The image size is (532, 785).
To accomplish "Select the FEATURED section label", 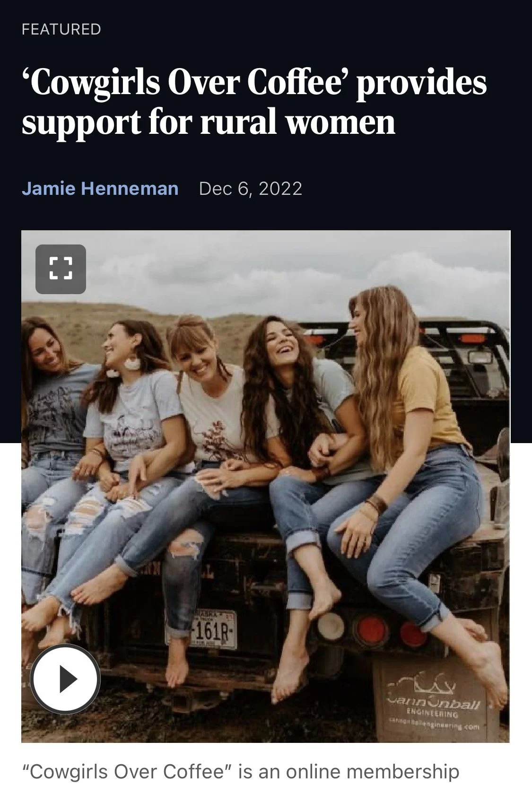I will (61, 29).
